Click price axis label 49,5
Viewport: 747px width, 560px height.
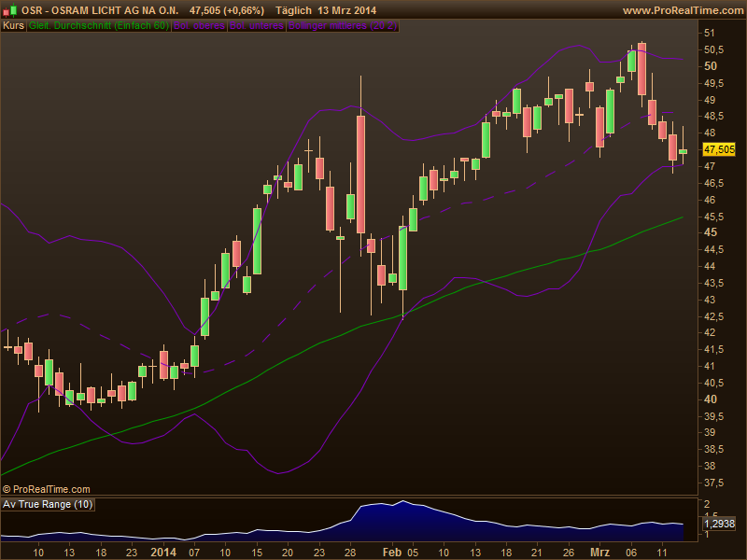coord(713,83)
